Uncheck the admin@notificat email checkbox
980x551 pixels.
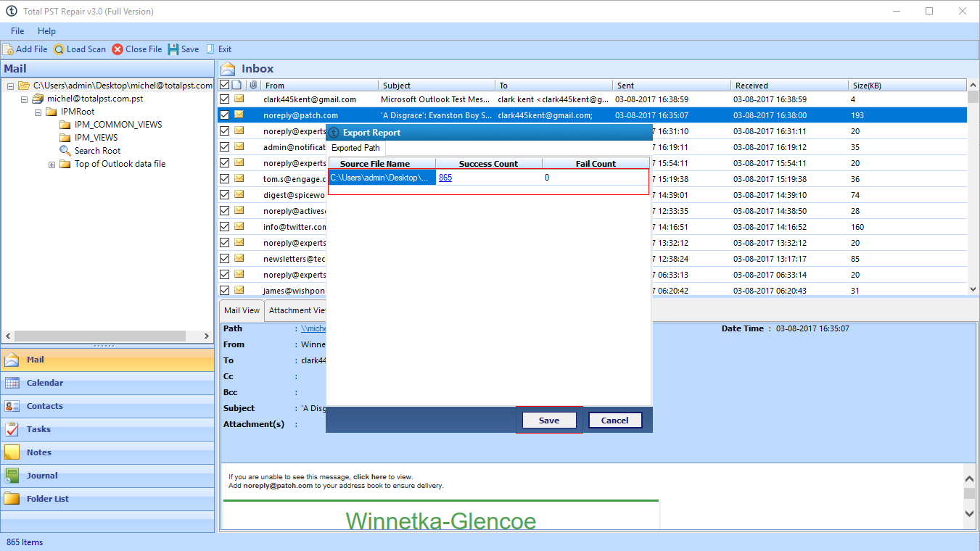225,147
